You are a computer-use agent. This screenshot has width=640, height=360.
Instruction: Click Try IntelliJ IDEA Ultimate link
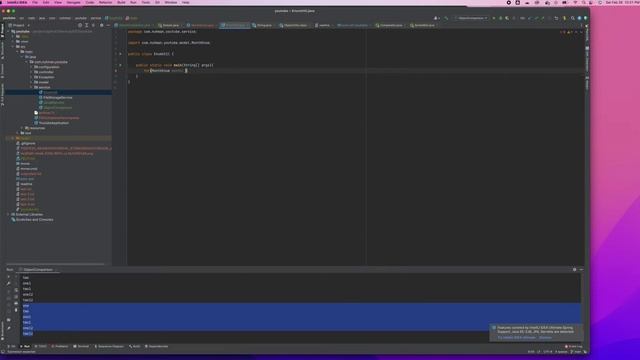pyautogui.click(x=517, y=338)
